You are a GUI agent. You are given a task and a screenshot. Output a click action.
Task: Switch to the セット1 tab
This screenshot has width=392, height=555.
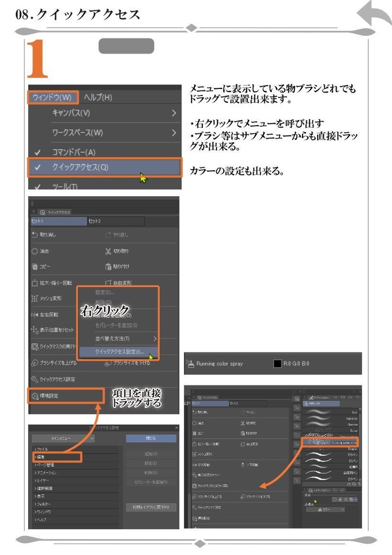pyautogui.click(x=59, y=221)
